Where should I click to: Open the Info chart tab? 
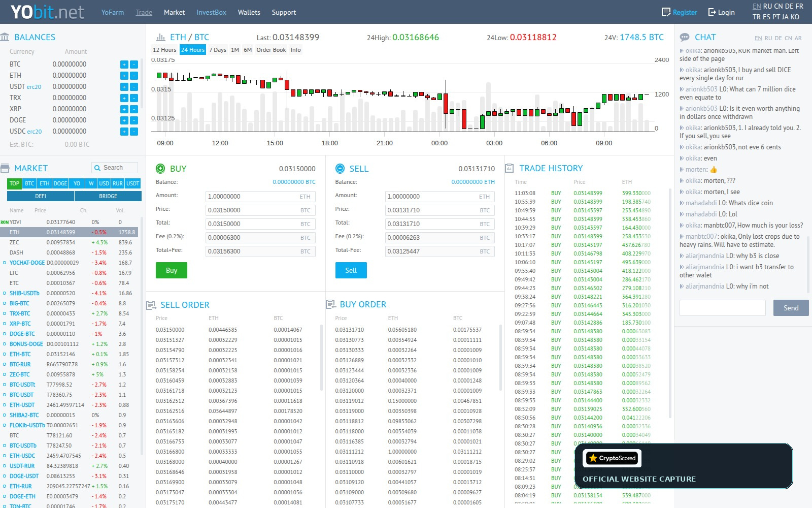(296, 50)
